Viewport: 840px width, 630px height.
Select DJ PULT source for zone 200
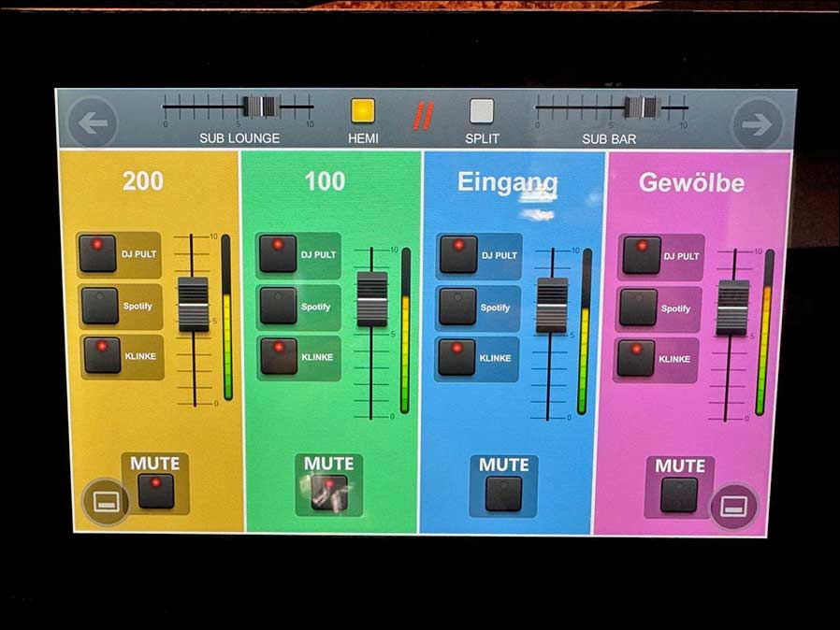click(x=98, y=253)
